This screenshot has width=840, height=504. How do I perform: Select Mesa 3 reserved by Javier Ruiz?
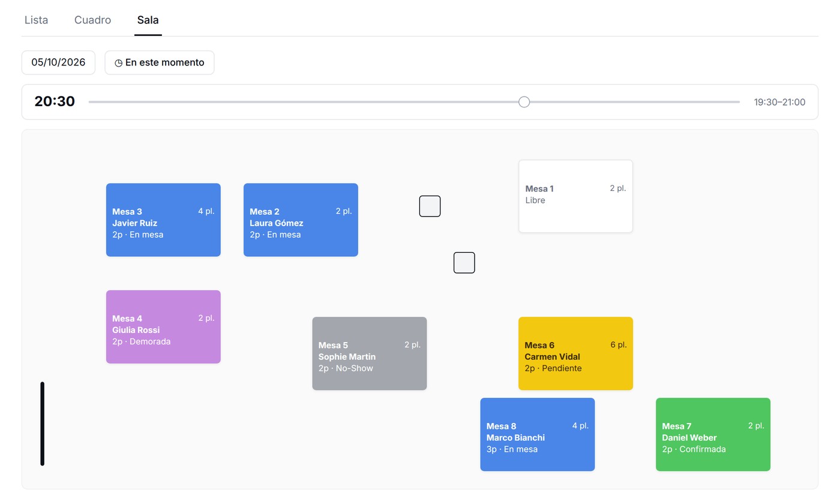click(163, 220)
